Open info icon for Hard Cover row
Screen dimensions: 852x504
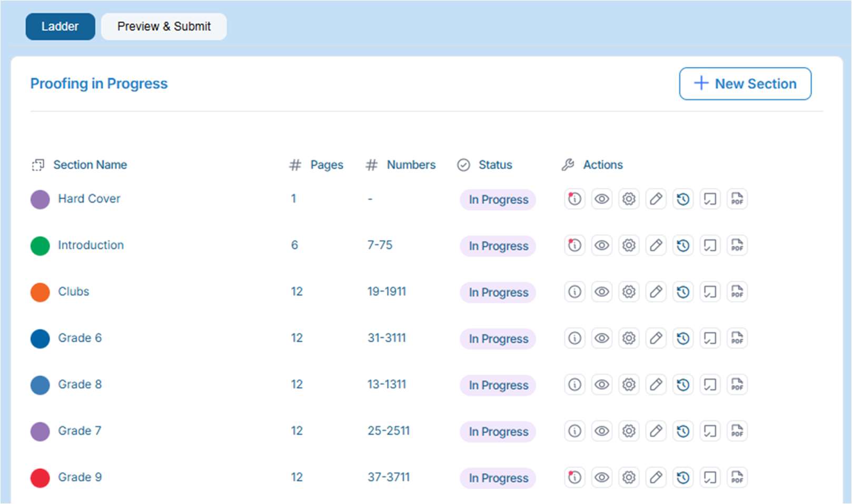pyautogui.click(x=574, y=199)
